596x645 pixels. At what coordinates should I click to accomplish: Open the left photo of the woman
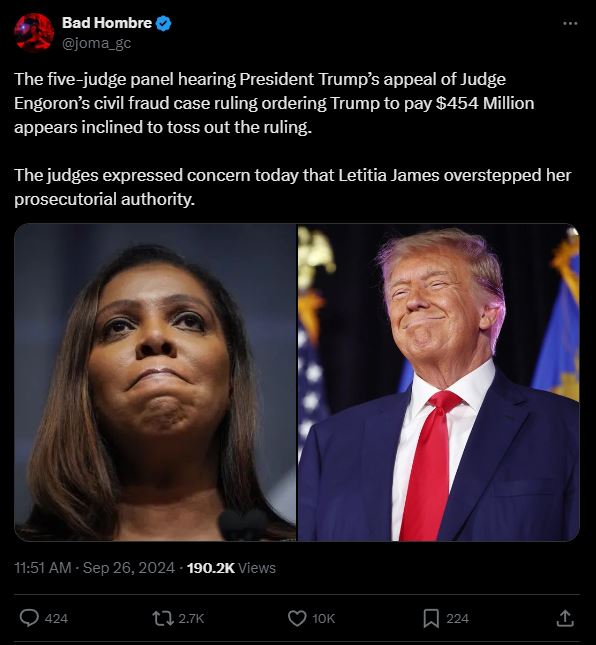(155, 382)
